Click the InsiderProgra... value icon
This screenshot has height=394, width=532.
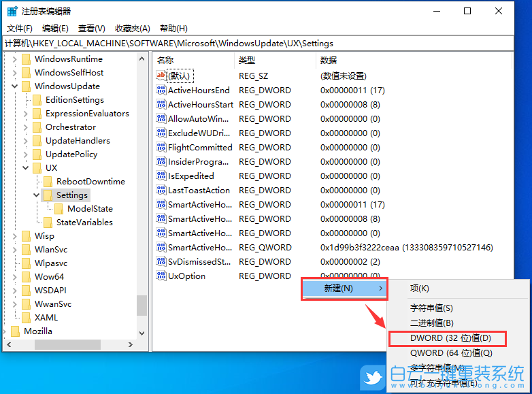(x=161, y=161)
